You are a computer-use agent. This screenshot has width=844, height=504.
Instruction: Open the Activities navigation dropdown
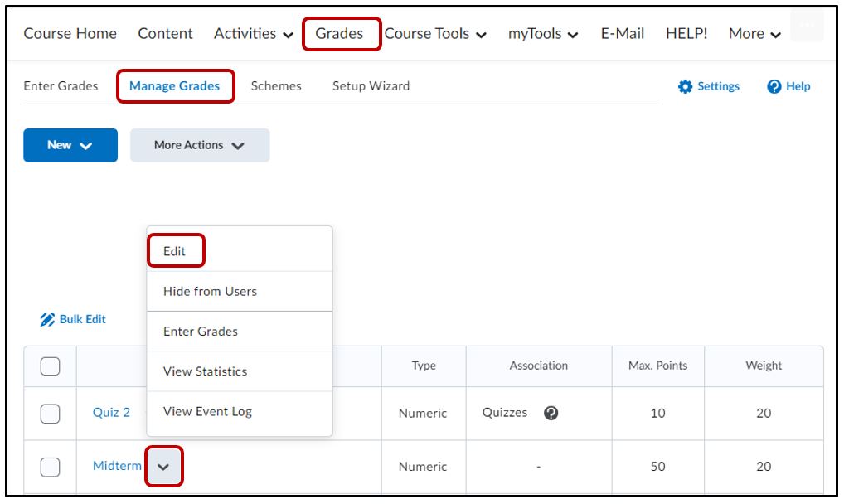[253, 34]
